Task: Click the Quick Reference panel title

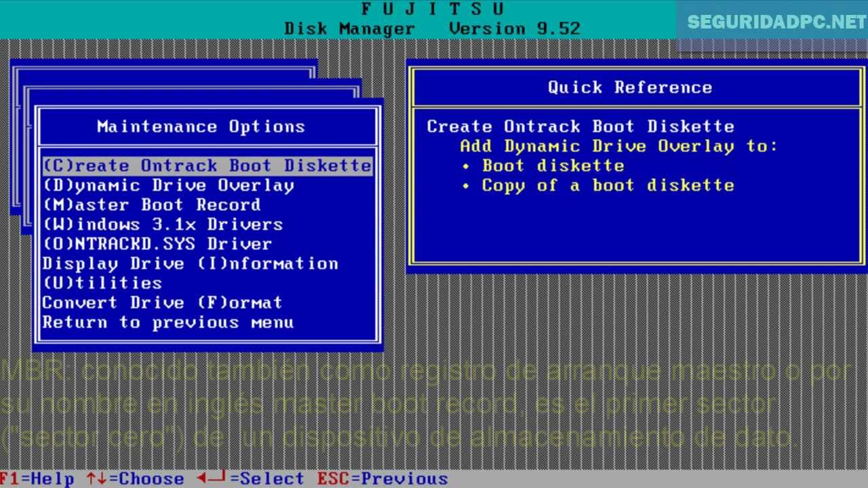Action: (x=630, y=87)
